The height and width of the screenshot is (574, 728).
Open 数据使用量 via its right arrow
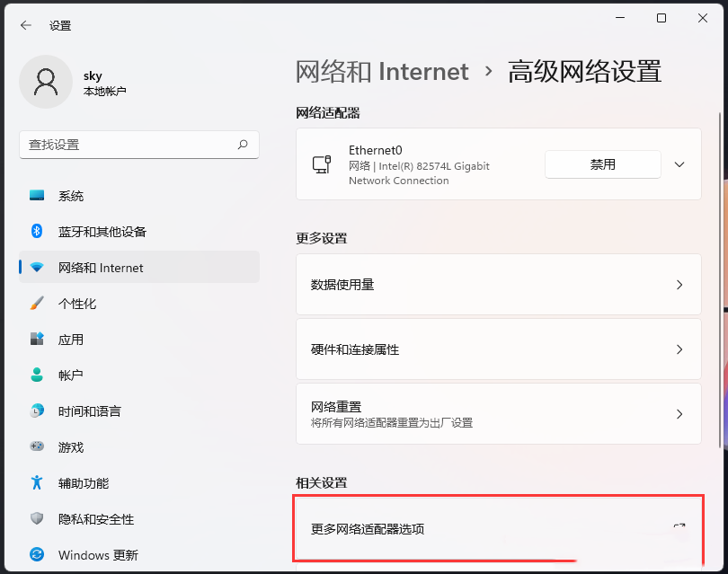pos(680,285)
